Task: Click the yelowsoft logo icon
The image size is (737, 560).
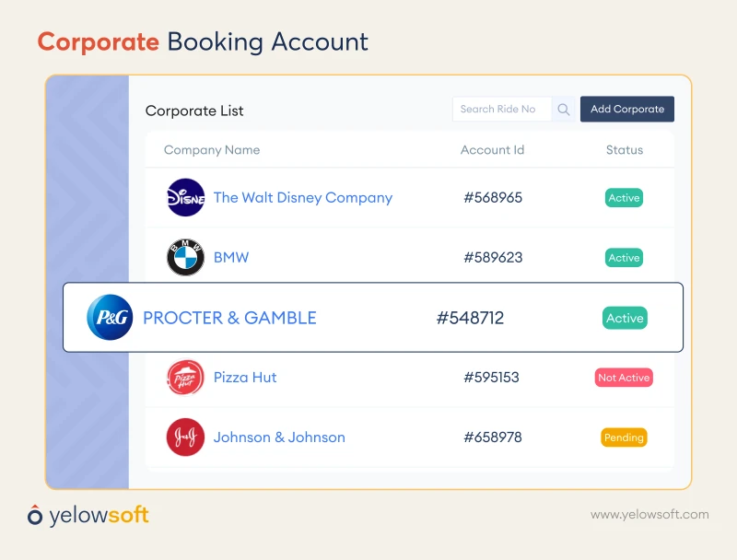Action: coord(35,516)
